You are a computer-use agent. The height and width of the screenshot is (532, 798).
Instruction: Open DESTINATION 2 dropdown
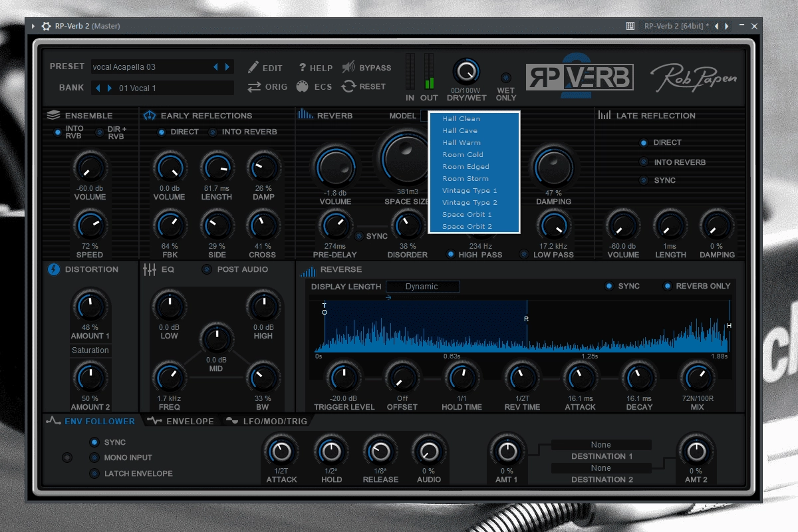click(x=601, y=468)
